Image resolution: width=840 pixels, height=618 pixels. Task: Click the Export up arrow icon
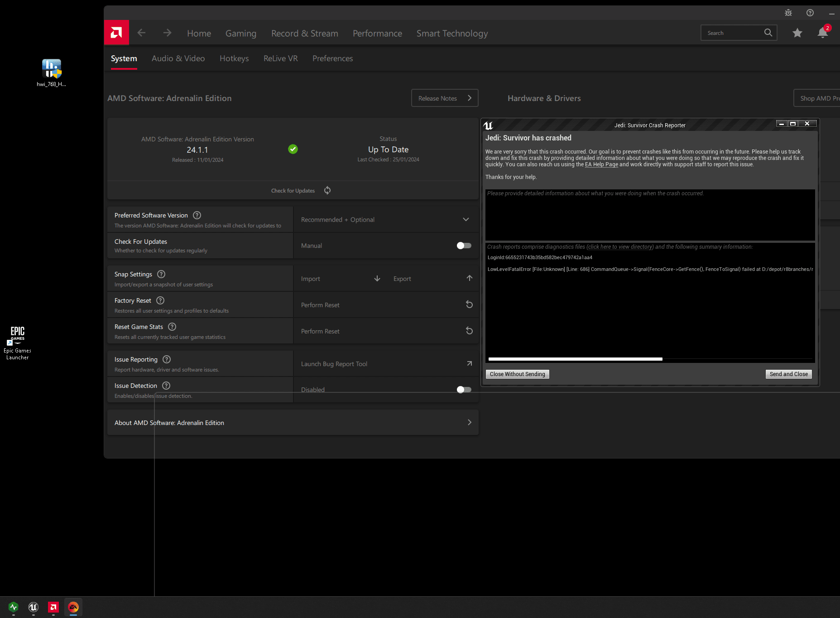point(470,278)
